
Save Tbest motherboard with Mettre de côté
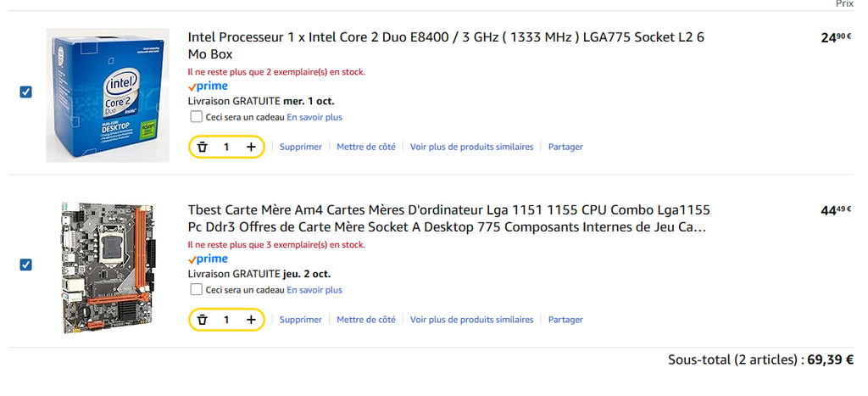(x=366, y=320)
